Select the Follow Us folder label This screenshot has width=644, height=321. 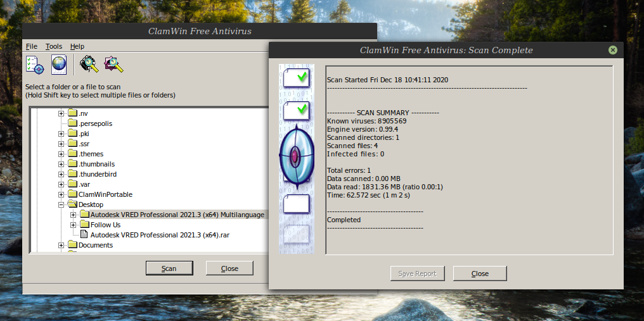point(106,225)
